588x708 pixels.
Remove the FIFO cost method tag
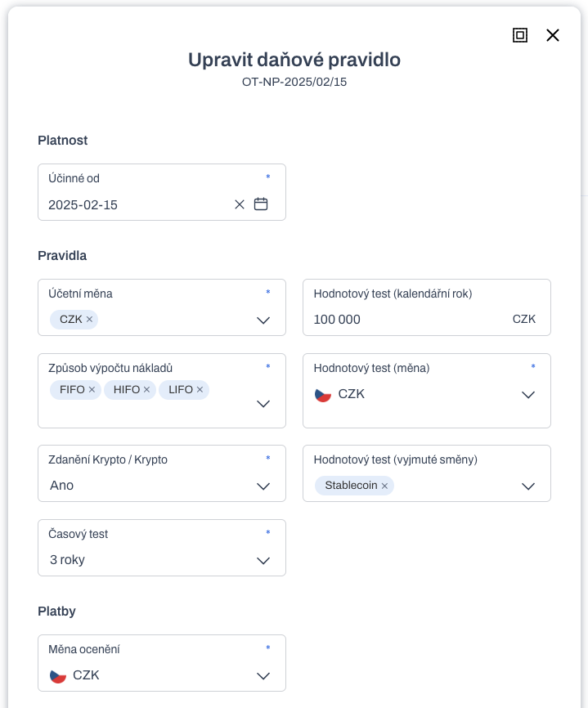(x=92, y=390)
